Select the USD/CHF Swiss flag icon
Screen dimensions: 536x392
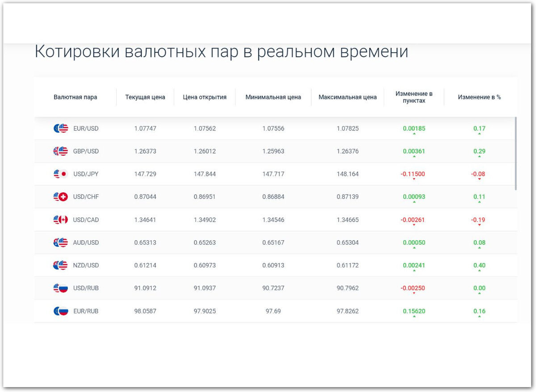pyautogui.click(x=60, y=196)
